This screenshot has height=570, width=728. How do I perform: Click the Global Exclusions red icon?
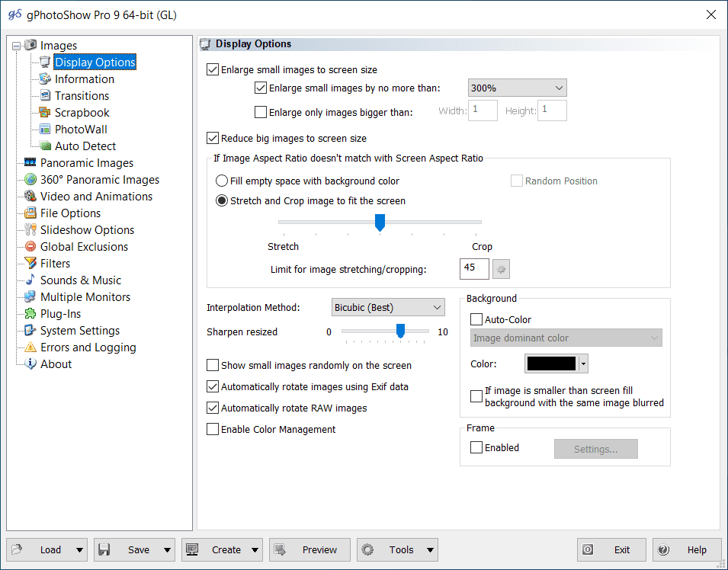coord(30,246)
